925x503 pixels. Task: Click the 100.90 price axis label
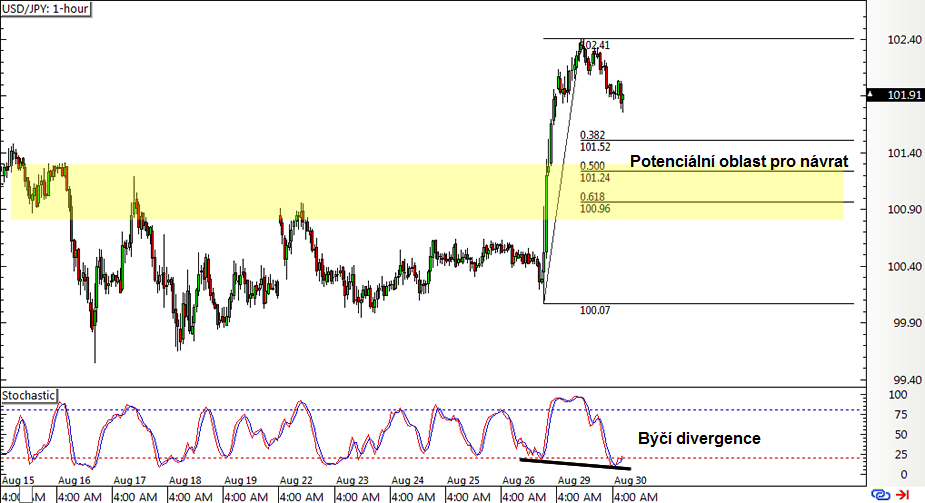tap(904, 210)
